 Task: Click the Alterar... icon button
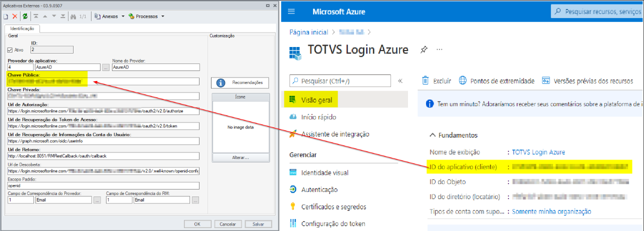click(x=240, y=157)
